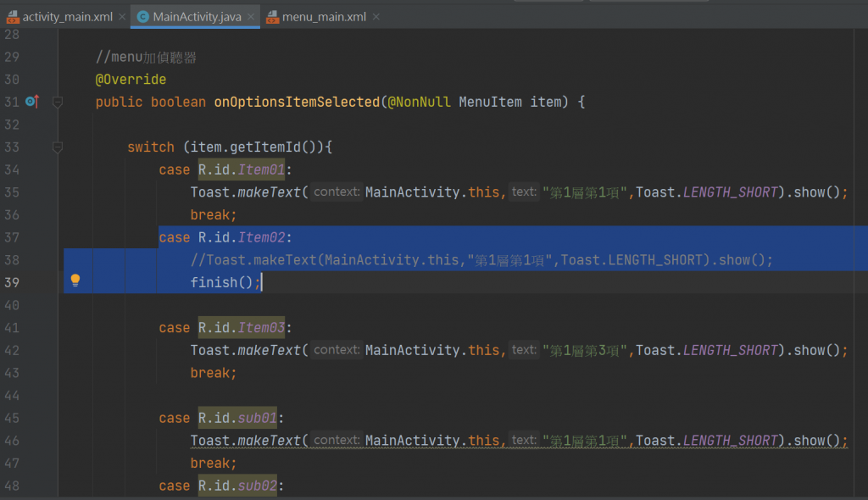Collapse the switch block fold marker

(57, 147)
